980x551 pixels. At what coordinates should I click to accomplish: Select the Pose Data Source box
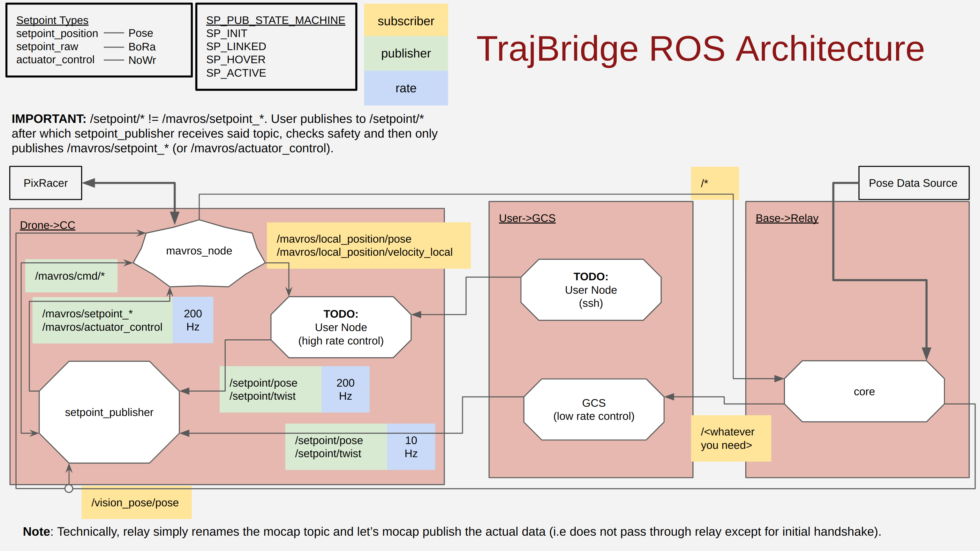(x=913, y=183)
